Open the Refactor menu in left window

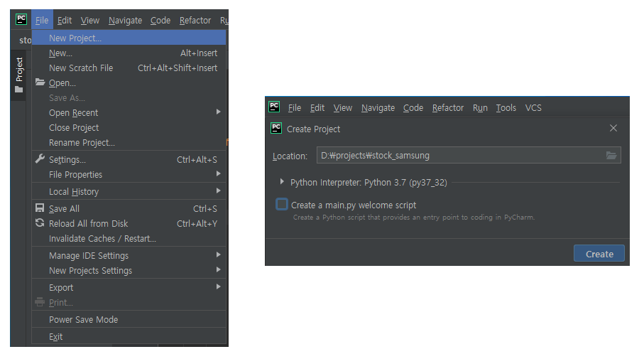195,20
